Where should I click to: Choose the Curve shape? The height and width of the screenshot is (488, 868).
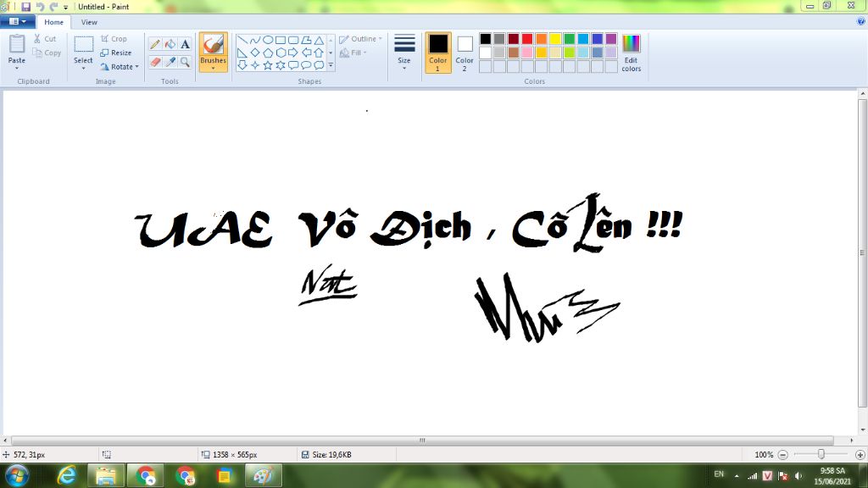(254, 40)
